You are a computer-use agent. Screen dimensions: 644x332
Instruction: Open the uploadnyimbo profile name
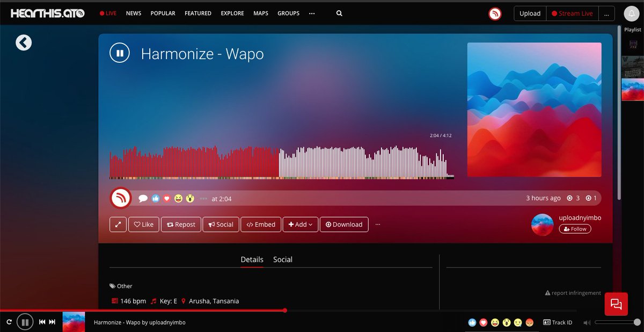[x=580, y=218]
